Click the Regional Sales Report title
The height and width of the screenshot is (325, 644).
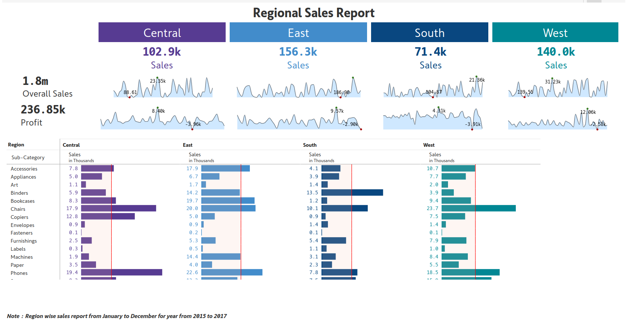coord(314,13)
